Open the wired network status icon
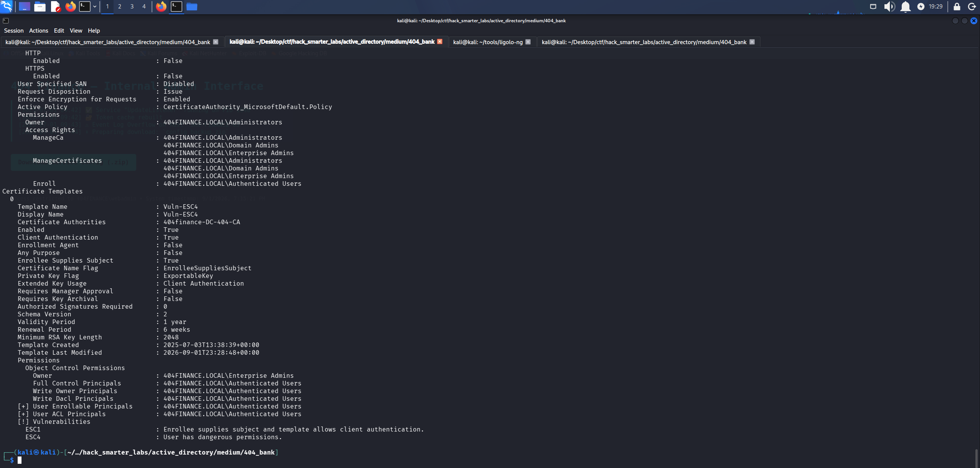 (x=873, y=7)
